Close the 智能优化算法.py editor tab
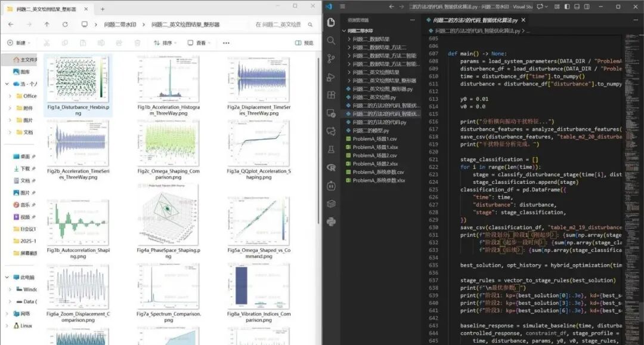644x345 pixels. pyautogui.click(x=524, y=20)
